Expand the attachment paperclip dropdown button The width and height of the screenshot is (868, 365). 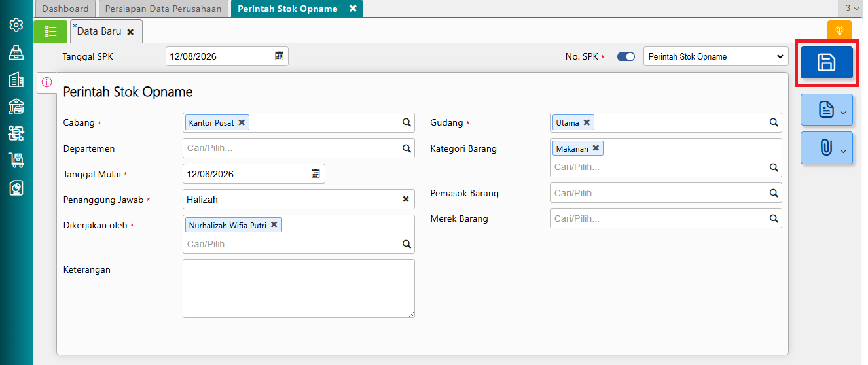pos(826,148)
